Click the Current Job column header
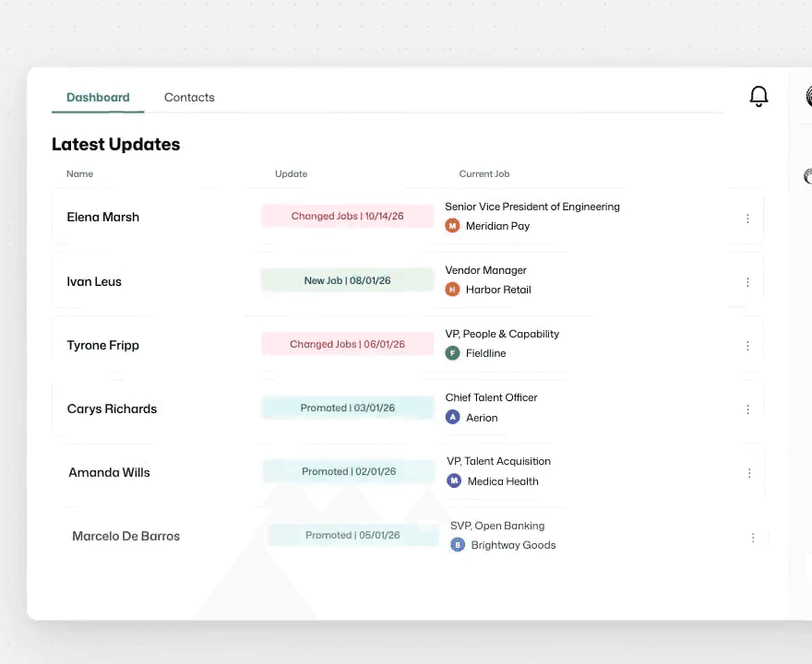812x664 pixels. pos(484,174)
